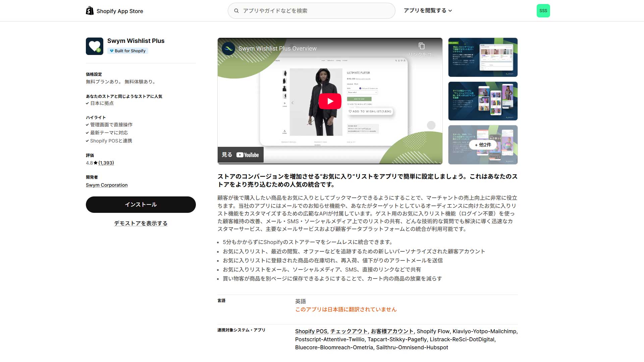The width and height of the screenshot is (644, 362).
Task: Open first screenshot thumbnail with dashboard
Action: [x=483, y=57]
